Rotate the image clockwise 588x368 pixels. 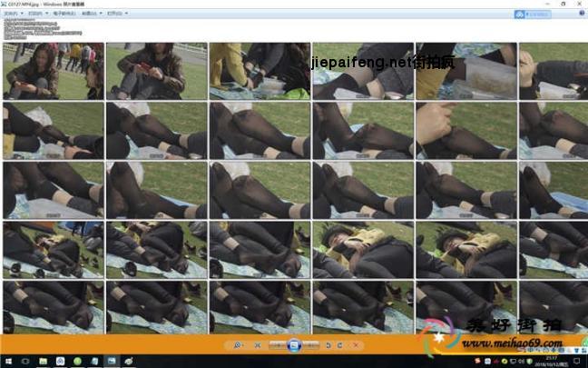click(x=339, y=345)
